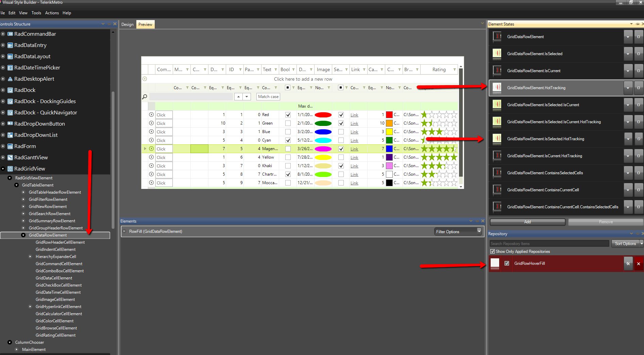Click expander icon on Red row header

[x=151, y=115]
